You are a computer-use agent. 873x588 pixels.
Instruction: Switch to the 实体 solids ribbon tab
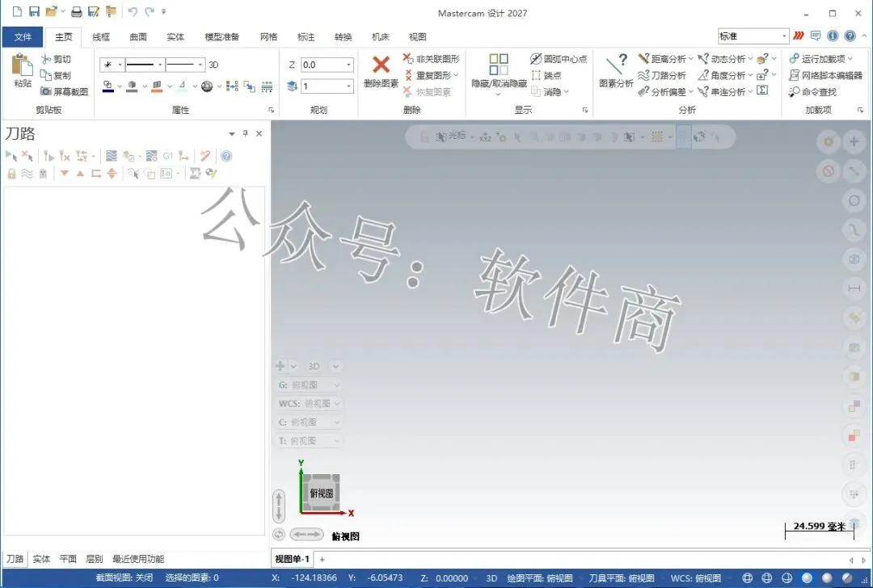tap(175, 37)
